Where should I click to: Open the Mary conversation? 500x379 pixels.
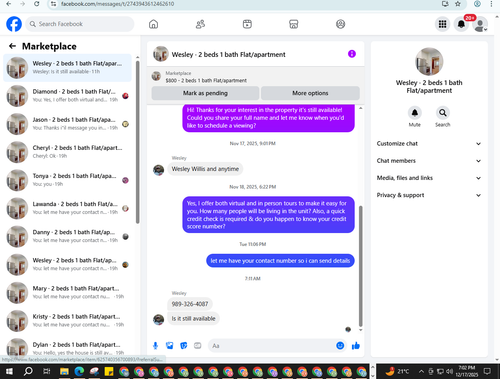67,293
